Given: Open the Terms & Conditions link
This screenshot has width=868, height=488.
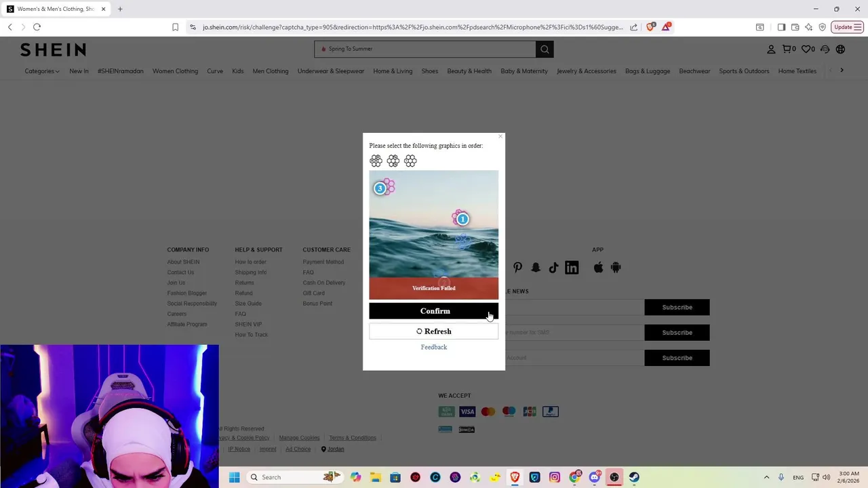Looking at the screenshot, I should pyautogui.click(x=353, y=438).
